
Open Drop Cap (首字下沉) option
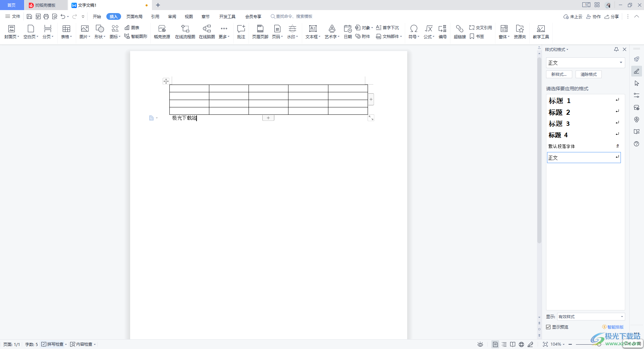coord(387,28)
